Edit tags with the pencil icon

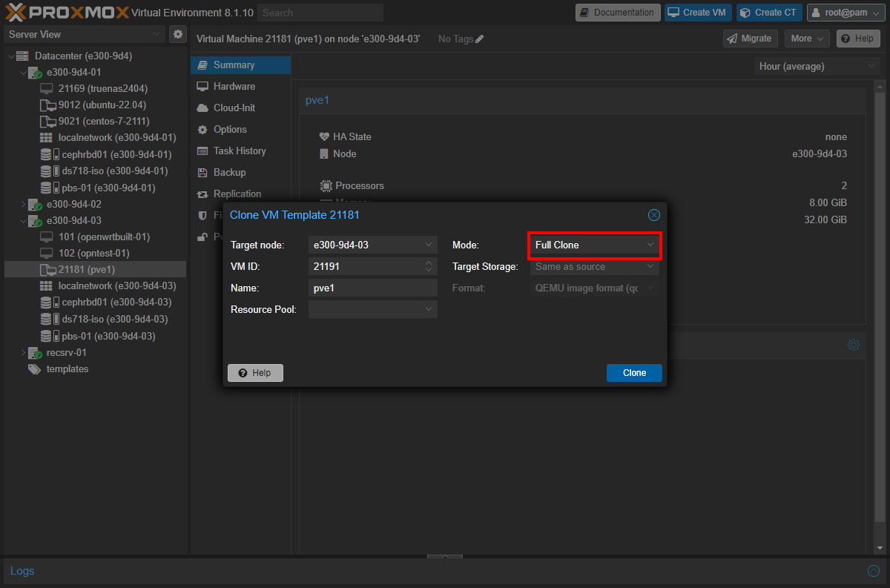click(479, 39)
